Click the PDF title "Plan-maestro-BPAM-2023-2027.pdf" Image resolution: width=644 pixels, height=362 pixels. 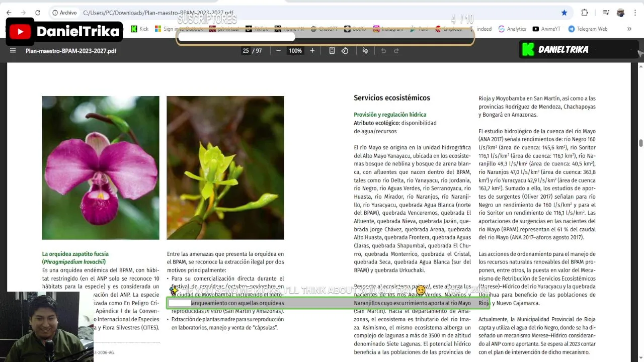click(x=71, y=51)
